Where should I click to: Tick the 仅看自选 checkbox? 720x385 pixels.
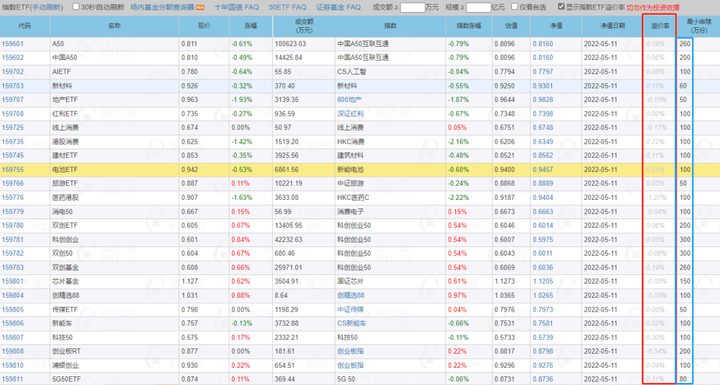(514, 6)
